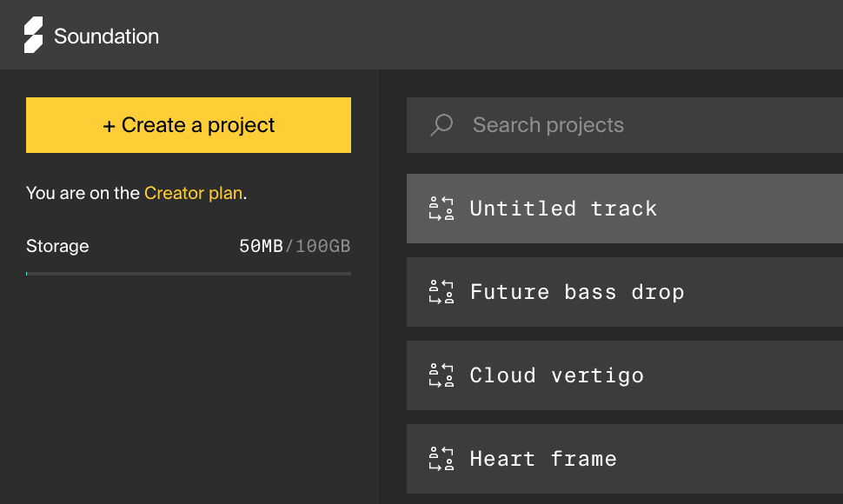The height and width of the screenshot is (504, 843).
Task: Click the collaboration icon on Future bass drop
Action: tap(441, 292)
